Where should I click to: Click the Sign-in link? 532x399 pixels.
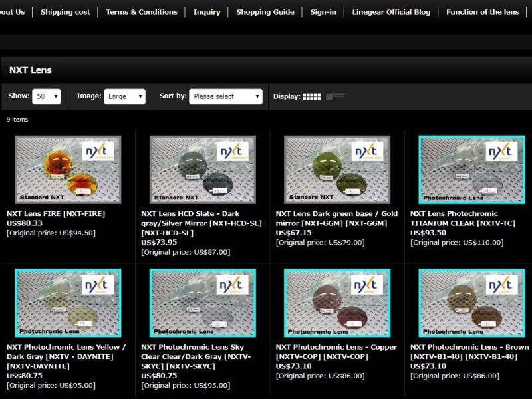coord(323,12)
